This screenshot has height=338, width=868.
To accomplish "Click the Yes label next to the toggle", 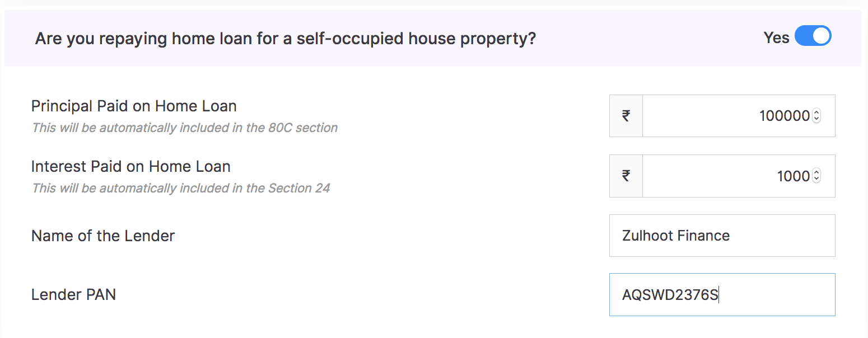I will [776, 37].
